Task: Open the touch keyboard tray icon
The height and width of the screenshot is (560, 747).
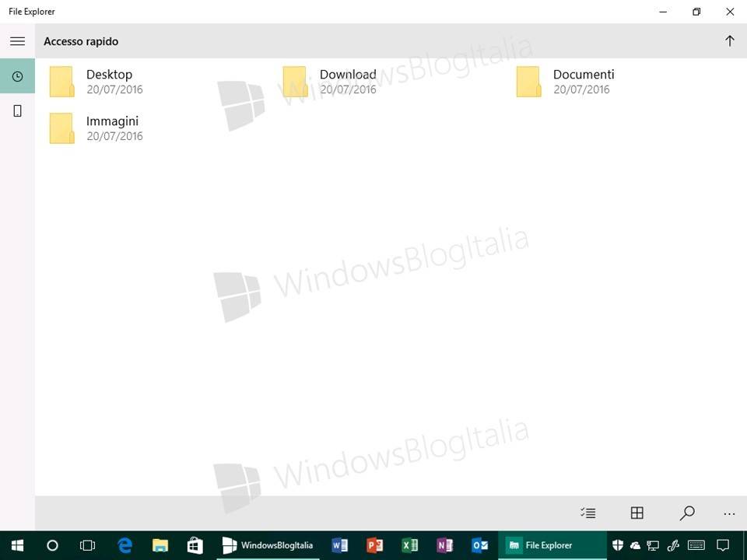Action: coord(696,545)
